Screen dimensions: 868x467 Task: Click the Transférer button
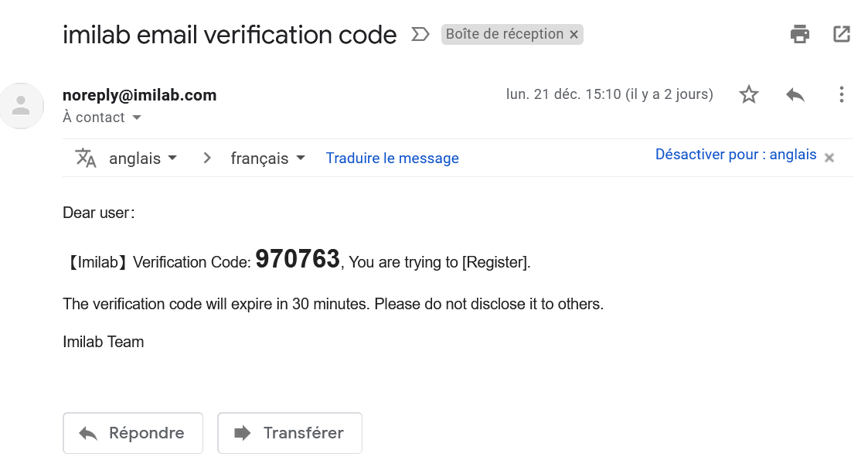[x=290, y=433]
